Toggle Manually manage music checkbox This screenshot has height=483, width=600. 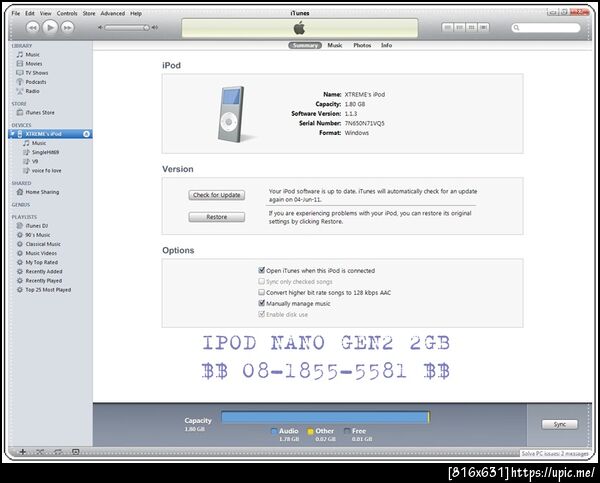pyautogui.click(x=262, y=303)
